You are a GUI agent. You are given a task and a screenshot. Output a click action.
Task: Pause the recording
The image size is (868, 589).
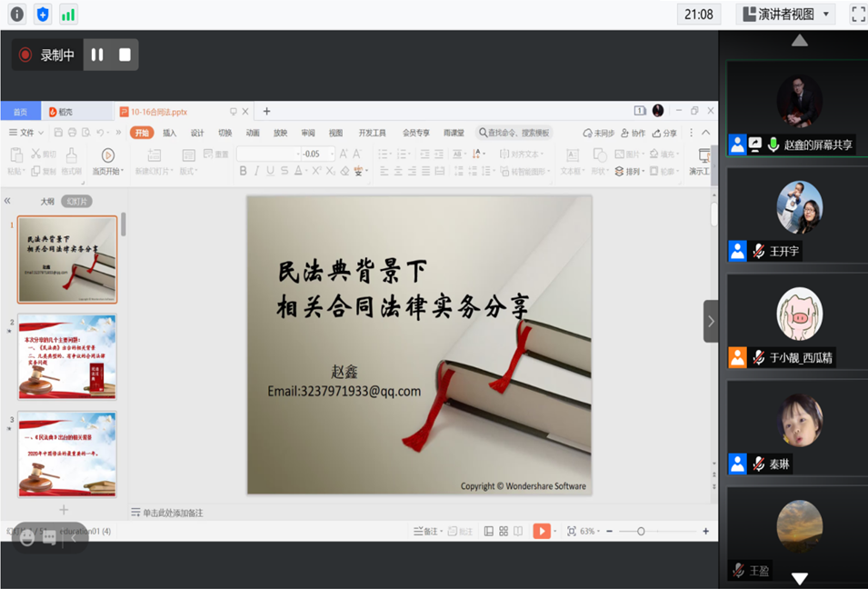97,55
